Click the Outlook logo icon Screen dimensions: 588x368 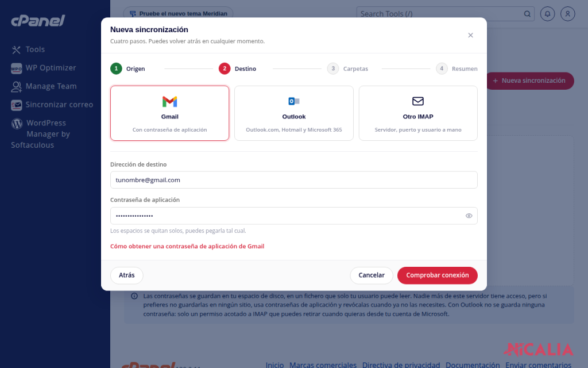pyautogui.click(x=294, y=101)
